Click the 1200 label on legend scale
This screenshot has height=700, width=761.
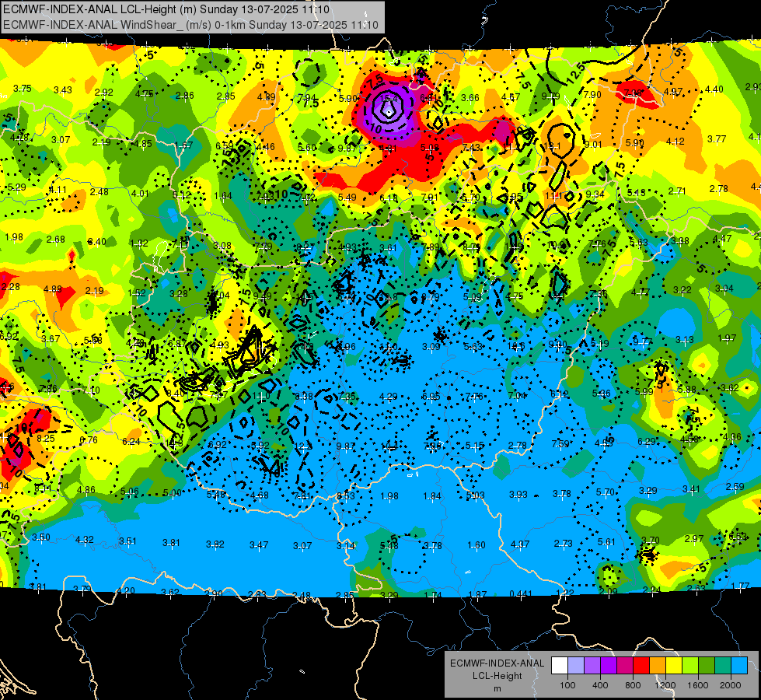pos(665,685)
